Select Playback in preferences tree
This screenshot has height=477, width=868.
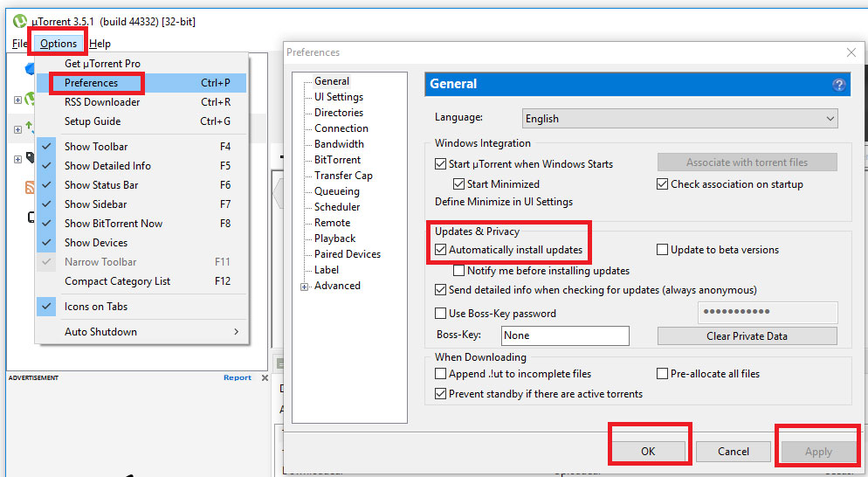coord(335,238)
